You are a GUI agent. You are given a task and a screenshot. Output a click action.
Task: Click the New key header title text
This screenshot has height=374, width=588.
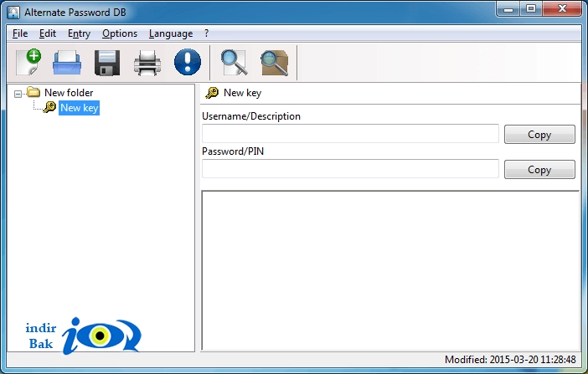242,93
